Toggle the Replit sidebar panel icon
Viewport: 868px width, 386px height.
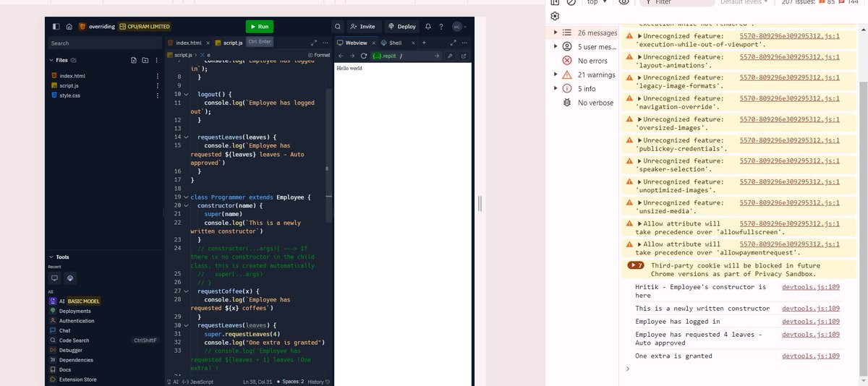click(x=56, y=27)
